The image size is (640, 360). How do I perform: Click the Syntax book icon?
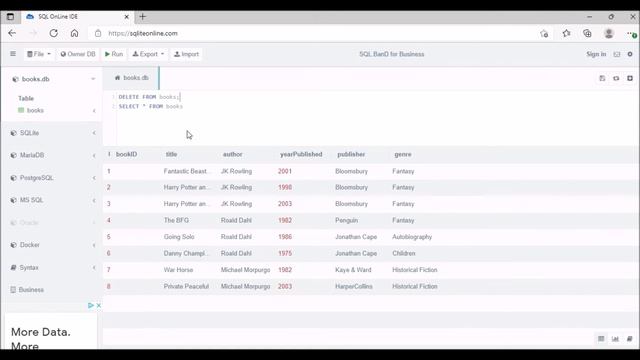(13, 268)
